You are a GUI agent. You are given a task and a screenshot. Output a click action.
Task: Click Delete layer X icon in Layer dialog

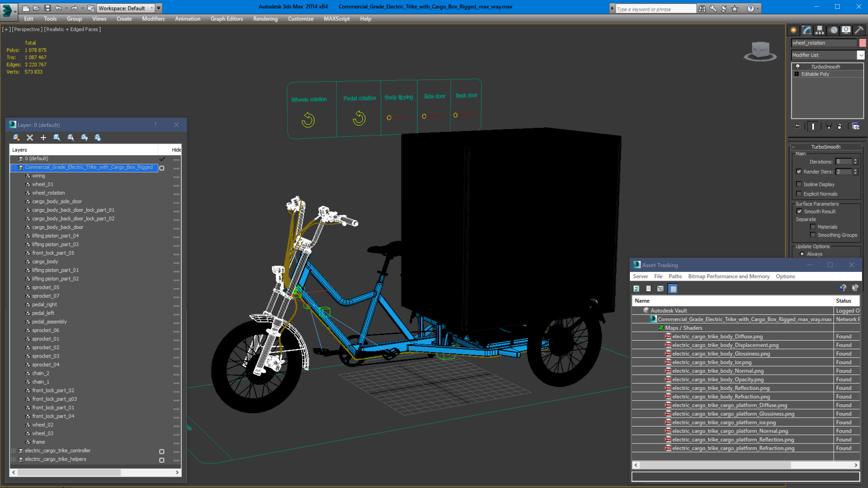[x=30, y=137]
